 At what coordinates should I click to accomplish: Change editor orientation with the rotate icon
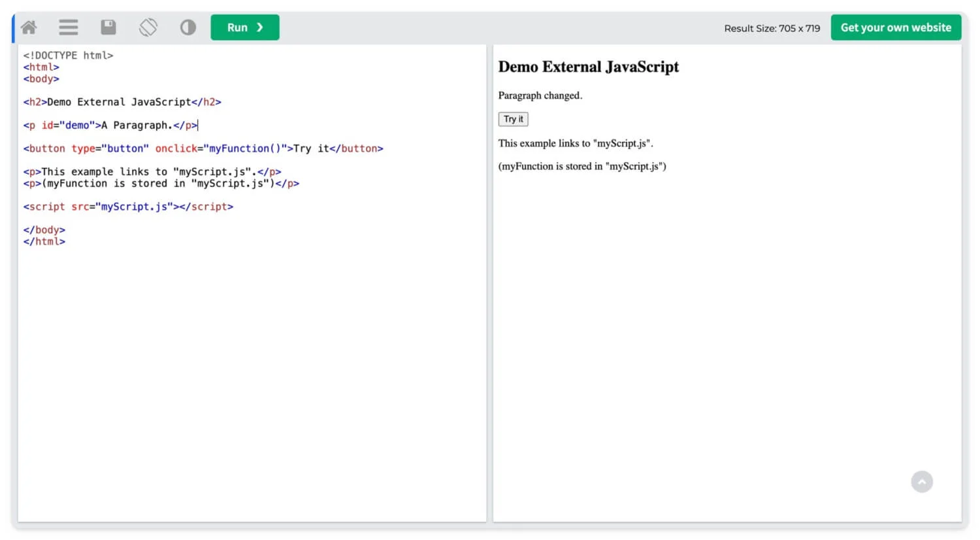148,27
